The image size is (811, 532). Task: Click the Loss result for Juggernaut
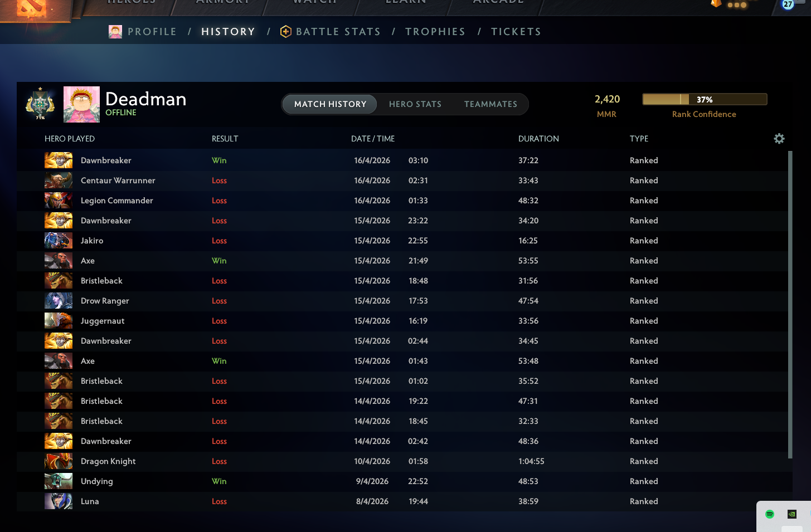pos(219,321)
